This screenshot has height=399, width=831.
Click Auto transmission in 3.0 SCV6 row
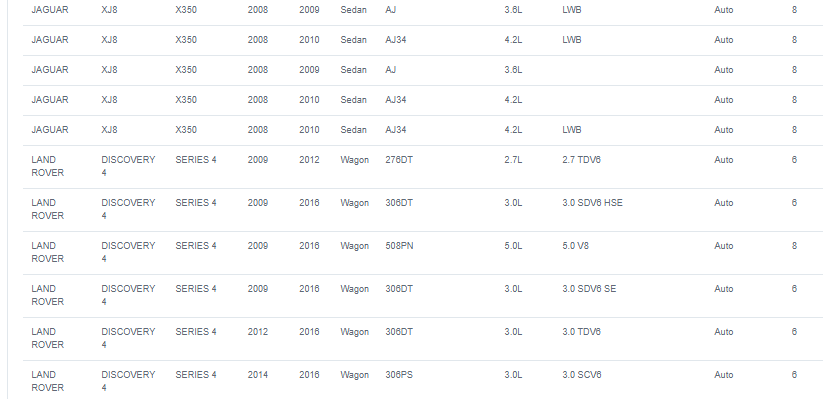[x=723, y=375]
